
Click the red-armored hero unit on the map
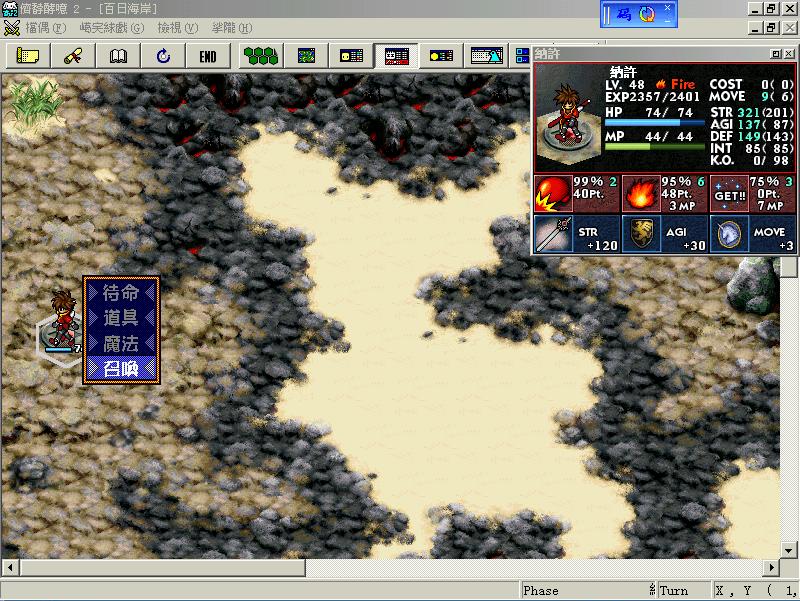tap(63, 321)
